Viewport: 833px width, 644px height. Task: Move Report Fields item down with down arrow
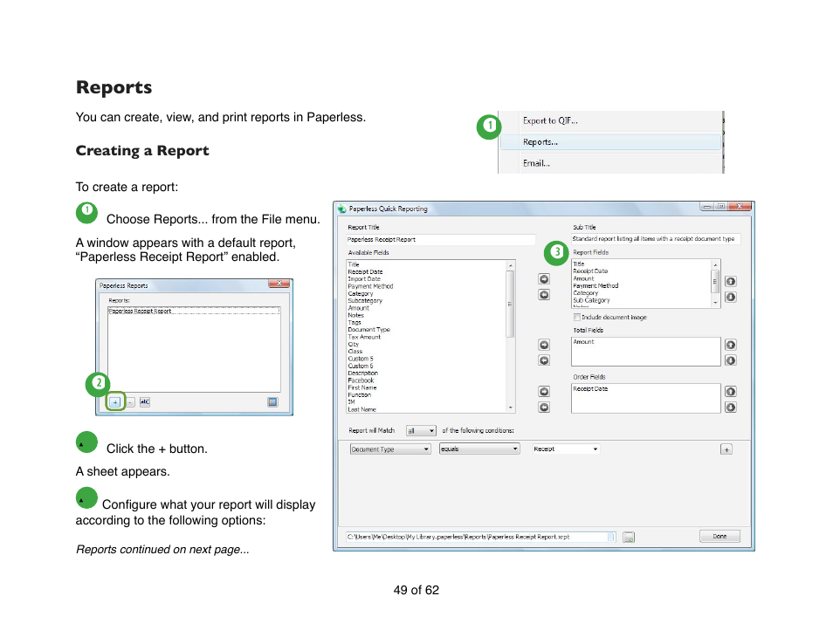click(731, 297)
